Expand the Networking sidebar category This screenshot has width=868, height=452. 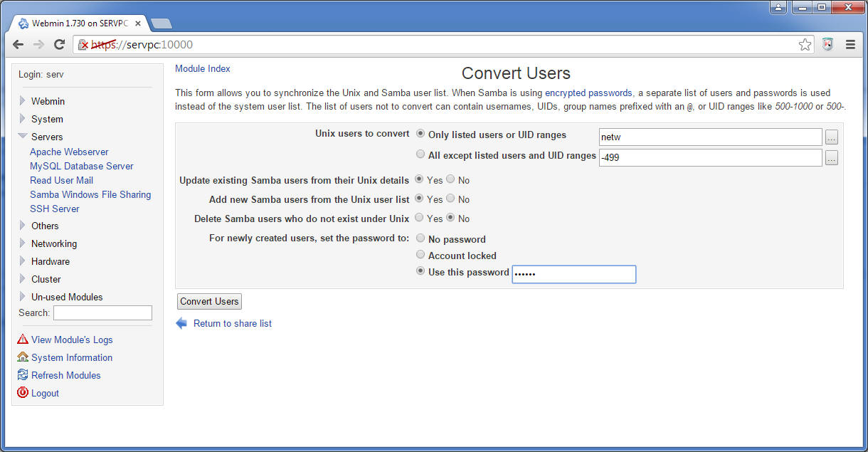coord(23,243)
